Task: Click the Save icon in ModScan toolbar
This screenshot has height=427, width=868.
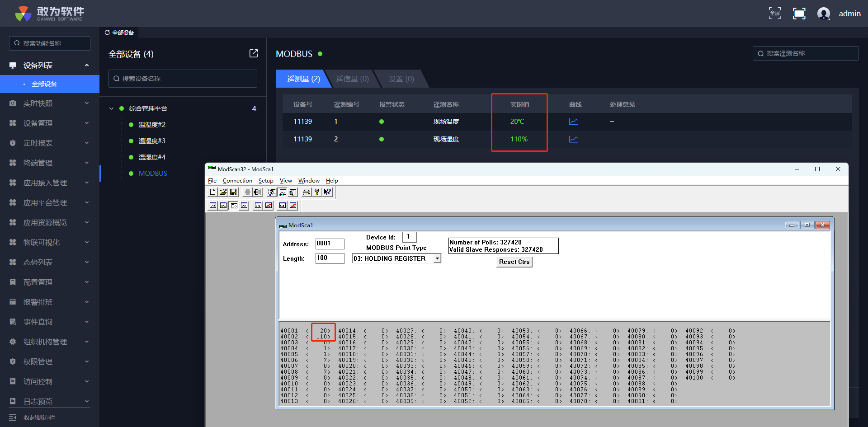Action: pos(233,192)
